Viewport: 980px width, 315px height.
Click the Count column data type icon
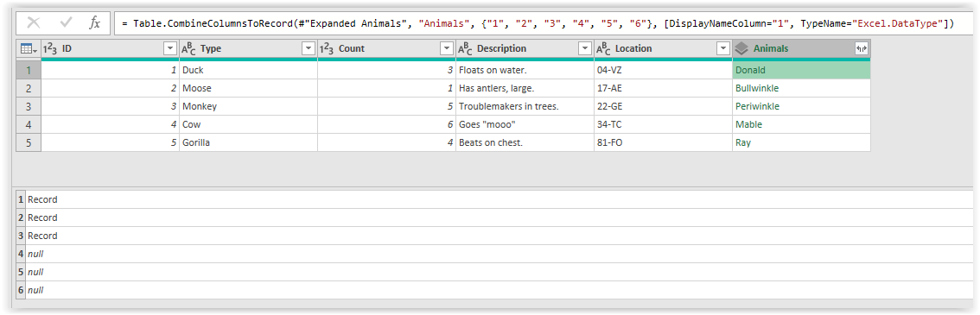328,48
